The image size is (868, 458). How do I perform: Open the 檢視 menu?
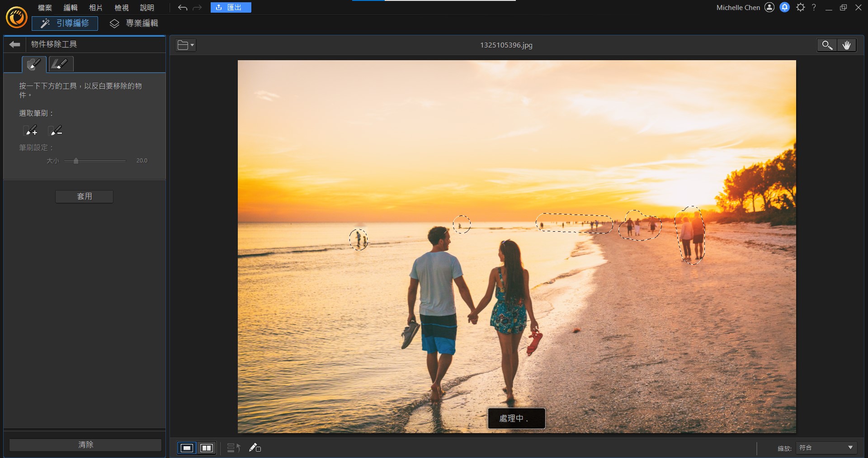pos(121,8)
